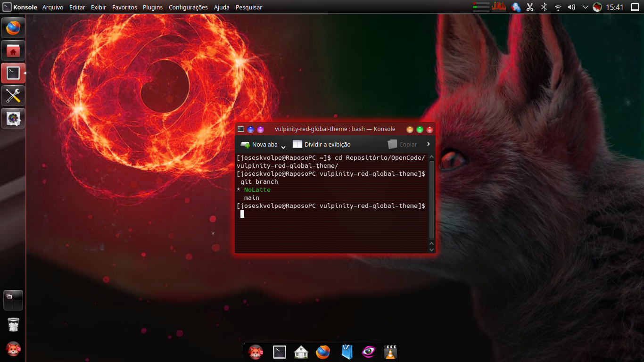Image resolution: width=644 pixels, height=362 pixels.
Task: Click the show desktop icon beside the clock
Action: pos(634,7)
